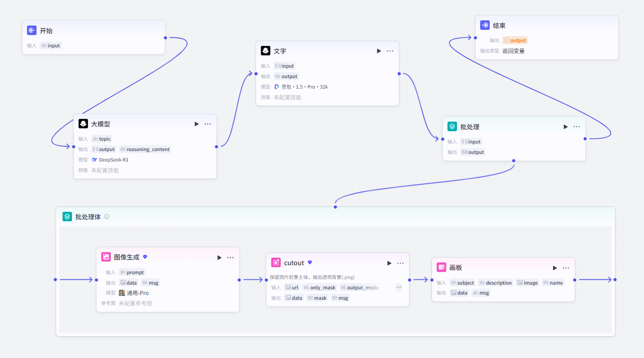Click the 开始 node icon
The height and width of the screenshot is (358, 644).
coord(32,31)
